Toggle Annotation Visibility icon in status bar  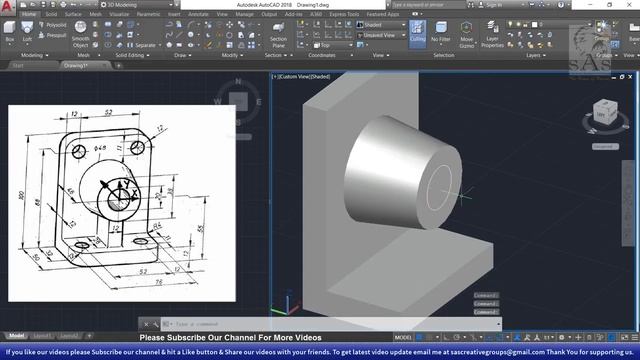click(x=527, y=338)
